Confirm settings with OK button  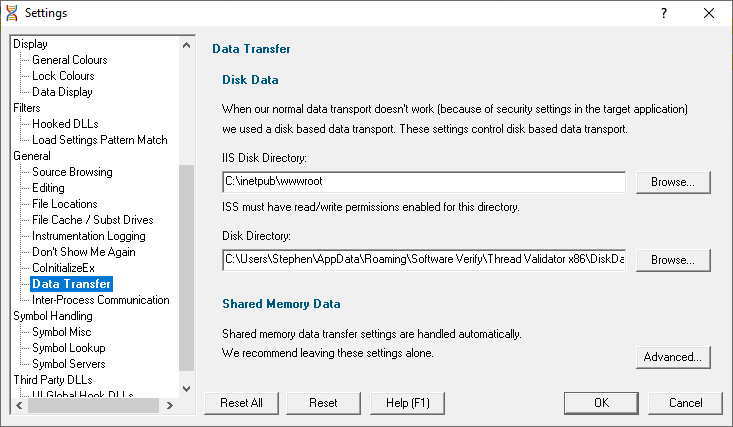[x=601, y=403]
